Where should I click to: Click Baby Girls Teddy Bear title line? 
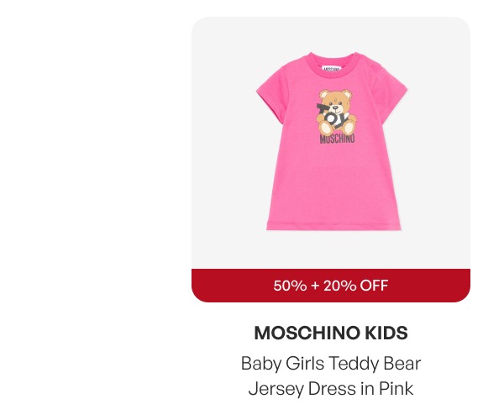click(331, 364)
